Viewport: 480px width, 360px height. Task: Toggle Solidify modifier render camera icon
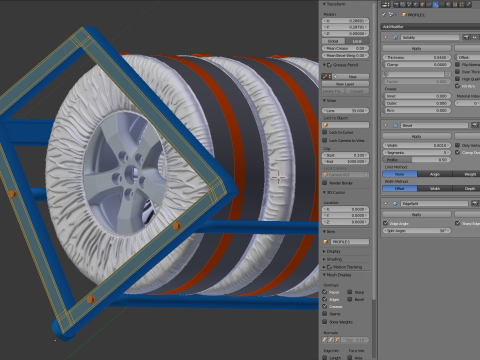coord(466,37)
